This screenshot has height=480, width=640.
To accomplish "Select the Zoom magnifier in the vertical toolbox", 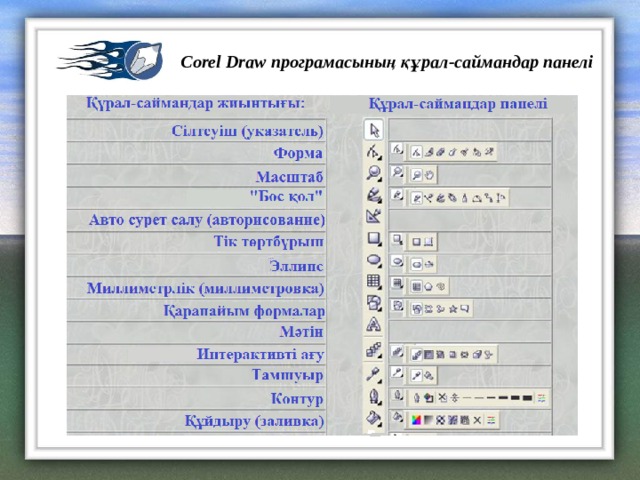I will pos(373,173).
